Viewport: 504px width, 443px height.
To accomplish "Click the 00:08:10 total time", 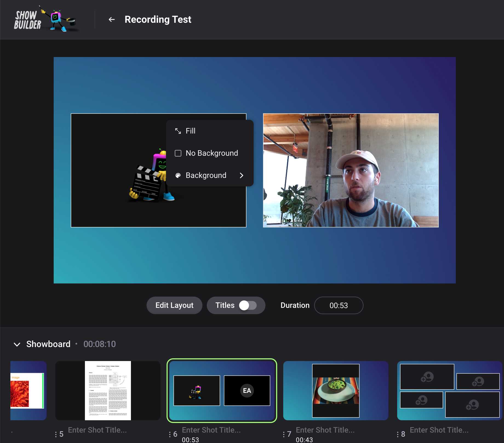I will [x=100, y=344].
